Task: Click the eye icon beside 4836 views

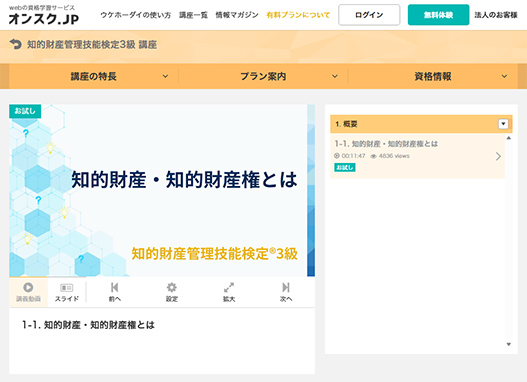Action: [373, 156]
